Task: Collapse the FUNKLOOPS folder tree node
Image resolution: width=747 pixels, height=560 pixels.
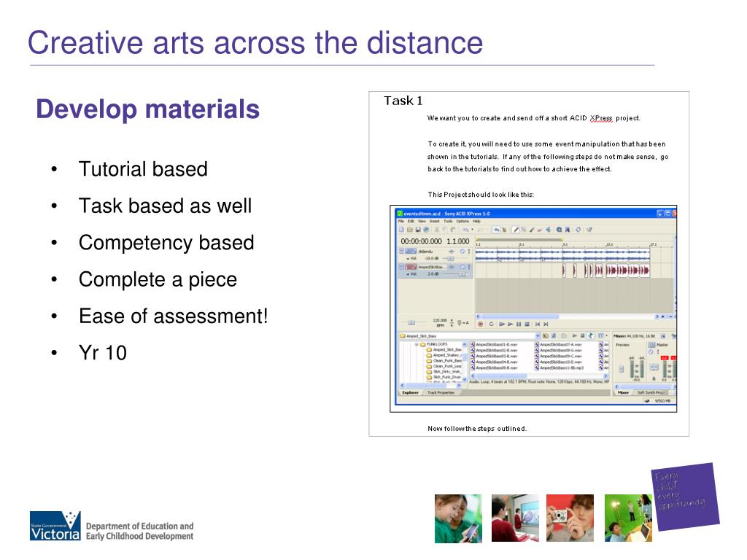Action: click(x=417, y=344)
